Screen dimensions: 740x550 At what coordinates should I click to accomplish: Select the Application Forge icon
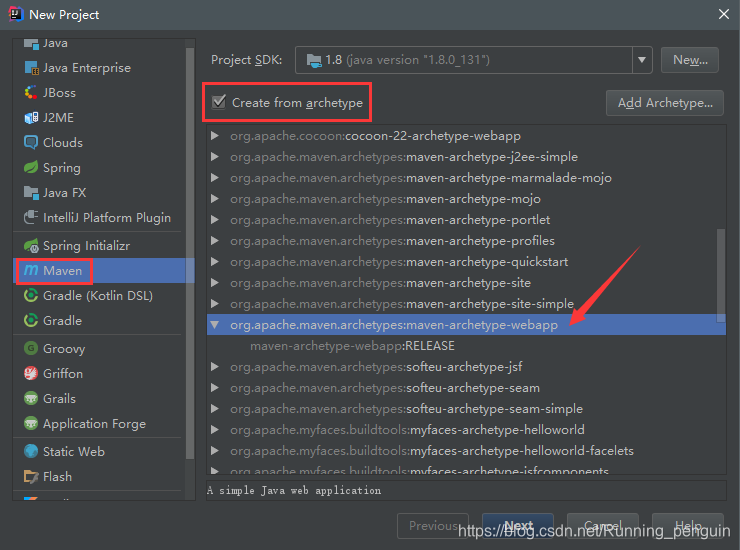tap(31, 423)
